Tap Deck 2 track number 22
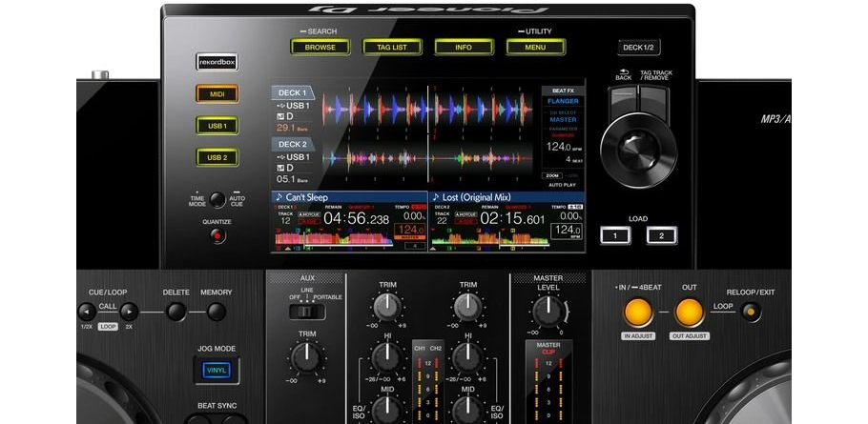 tap(442, 221)
